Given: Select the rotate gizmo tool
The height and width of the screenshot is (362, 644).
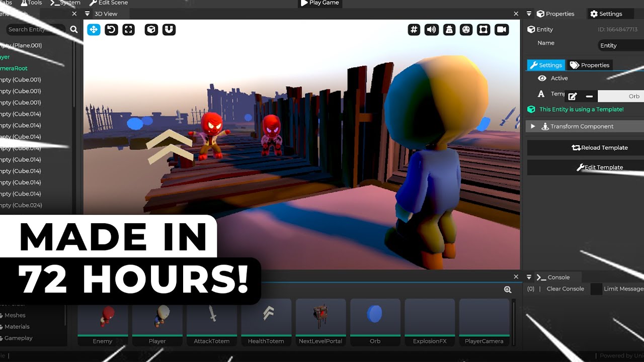Looking at the screenshot, I should 111,30.
